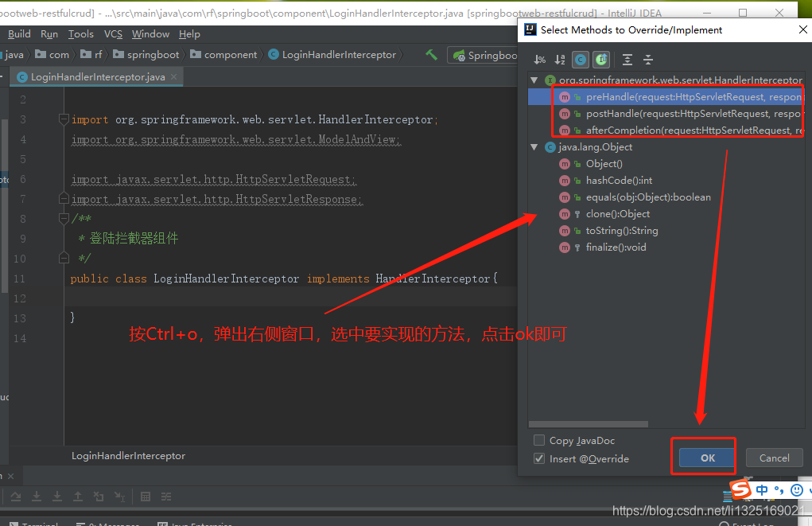Open the Springboot run configuration dropdown

(484, 55)
